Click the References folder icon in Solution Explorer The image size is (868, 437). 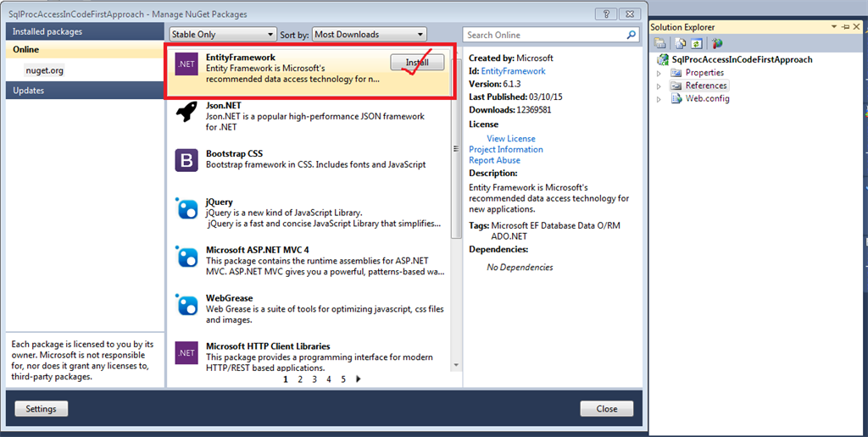click(676, 86)
